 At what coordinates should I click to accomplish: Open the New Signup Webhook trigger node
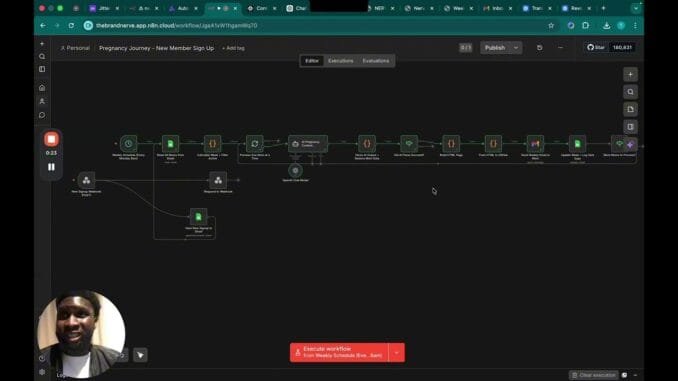point(86,180)
